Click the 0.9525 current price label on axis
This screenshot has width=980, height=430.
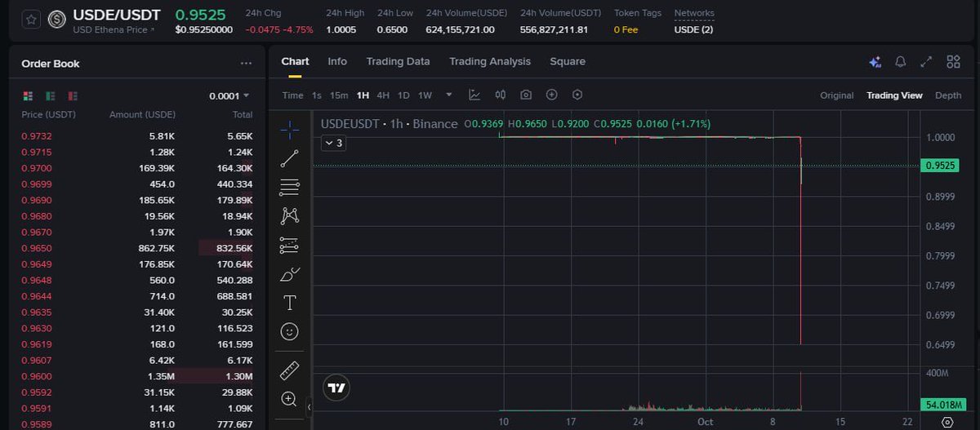[x=942, y=166]
